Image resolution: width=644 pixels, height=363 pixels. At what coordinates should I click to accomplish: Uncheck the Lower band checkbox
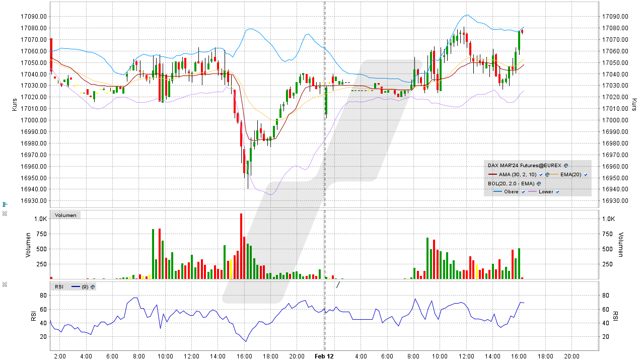(557, 192)
